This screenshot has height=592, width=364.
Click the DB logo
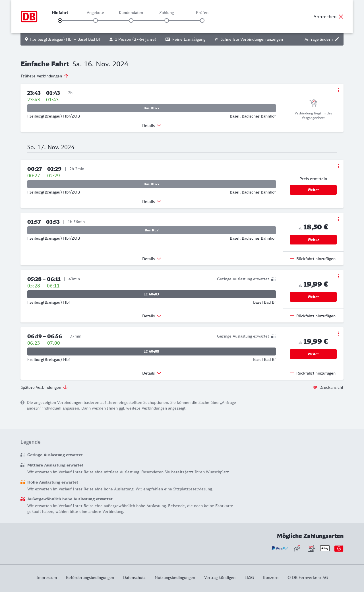click(29, 17)
